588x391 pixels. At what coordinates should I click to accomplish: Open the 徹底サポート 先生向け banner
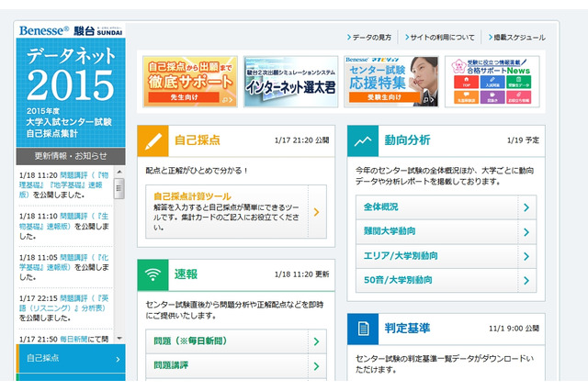click(190, 82)
